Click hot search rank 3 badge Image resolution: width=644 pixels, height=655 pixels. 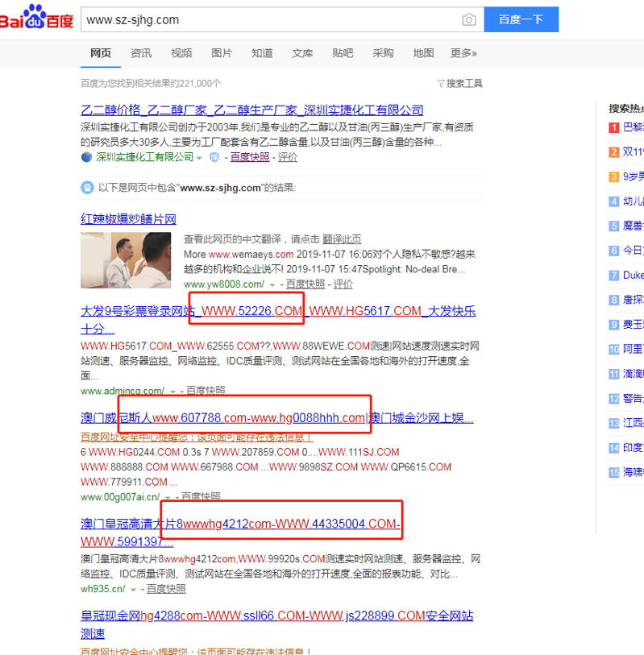point(613,176)
